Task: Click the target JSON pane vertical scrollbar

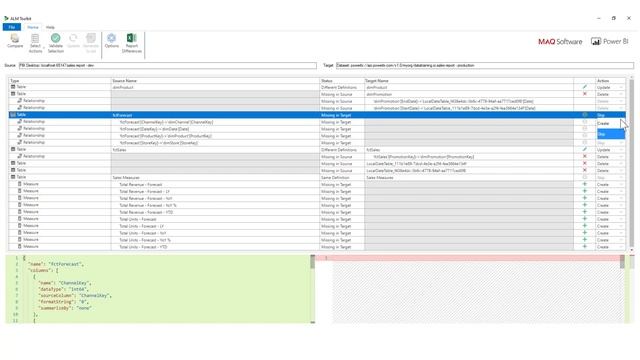Action: (x=622, y=289)
